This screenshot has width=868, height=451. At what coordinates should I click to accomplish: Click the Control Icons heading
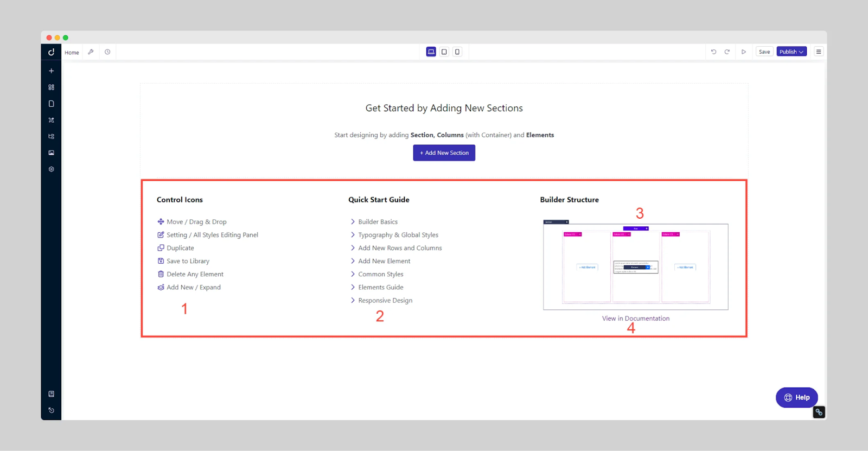point(180,200)
